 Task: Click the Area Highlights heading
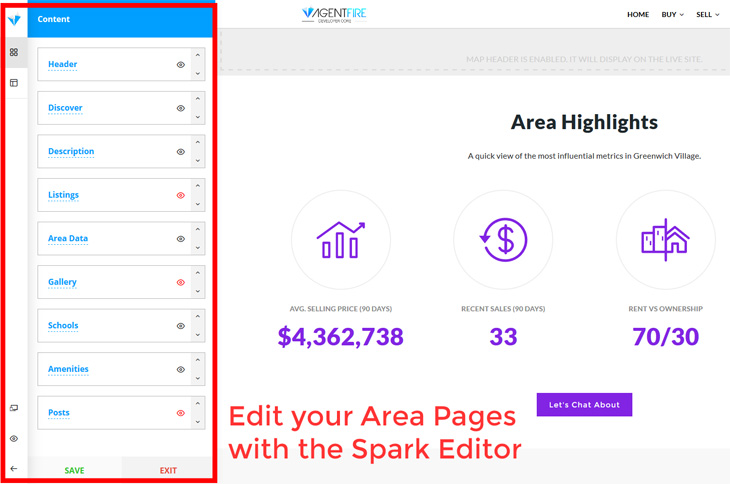click(x=584, y=122)
